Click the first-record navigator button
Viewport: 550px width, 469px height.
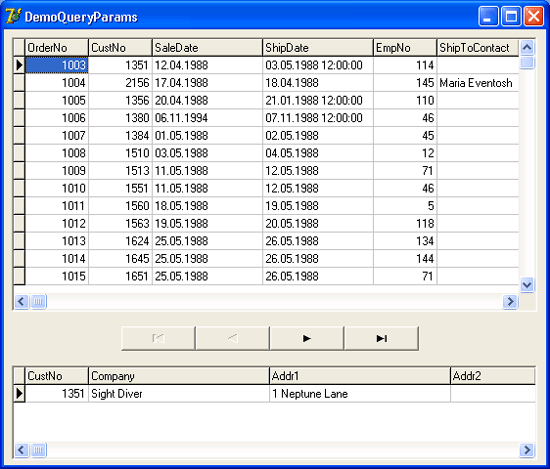click(x=158, y=338)
